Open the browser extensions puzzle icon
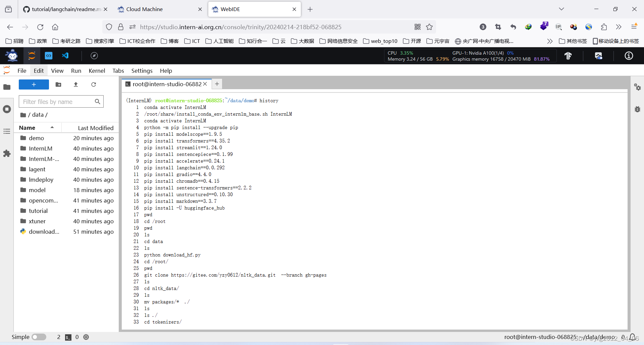644x345 pixels. (x=604, y=27)
